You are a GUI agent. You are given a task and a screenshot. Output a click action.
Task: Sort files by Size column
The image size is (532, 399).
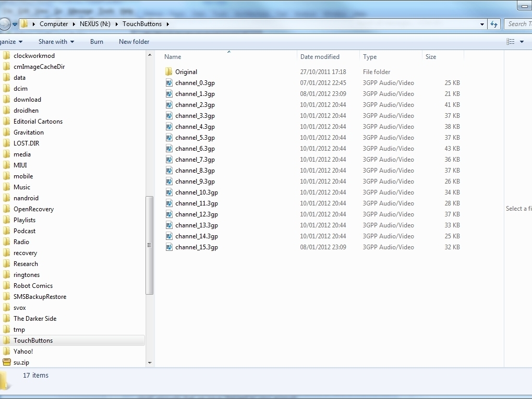pyautogui.click(x=431, y=57)
